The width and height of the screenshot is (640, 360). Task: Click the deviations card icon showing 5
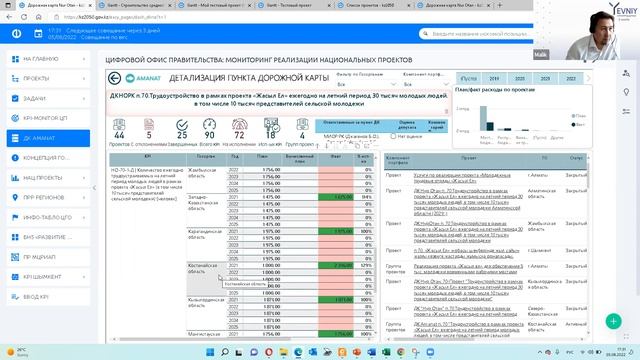click(149, 124)
